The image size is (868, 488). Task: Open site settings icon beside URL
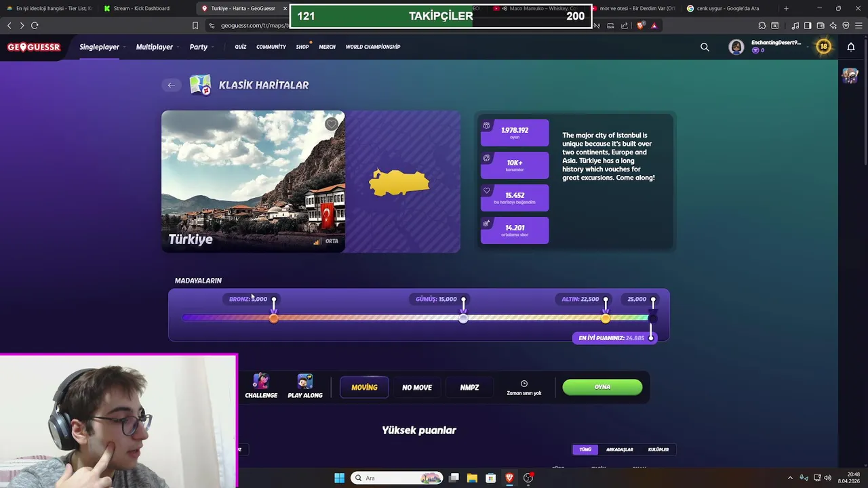pos(212,26)
